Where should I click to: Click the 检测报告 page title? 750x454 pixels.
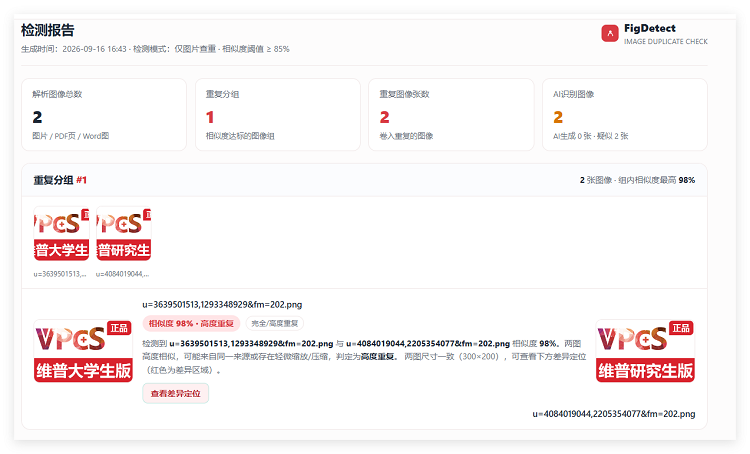pyautogui.click(x=47, y=30)
